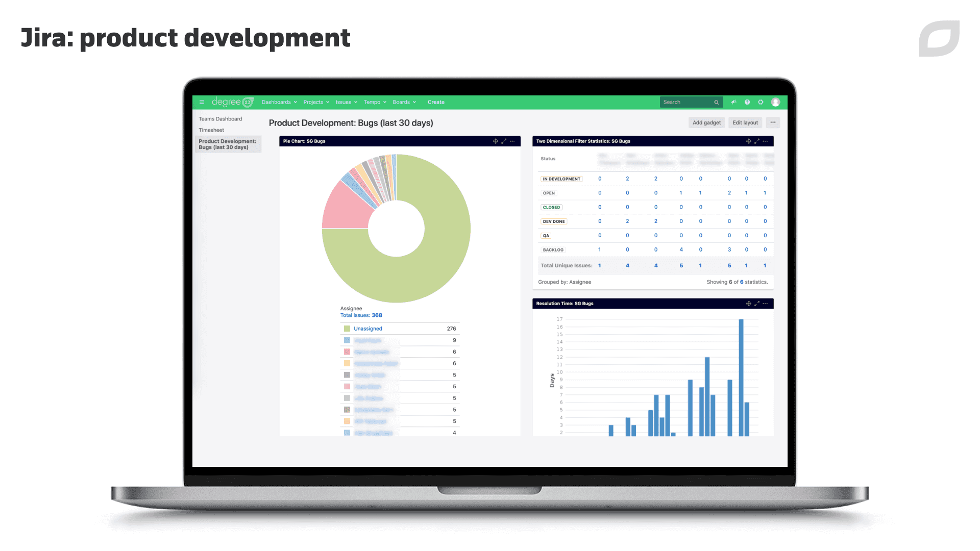Click the CLOSED status label

point(551,208)
